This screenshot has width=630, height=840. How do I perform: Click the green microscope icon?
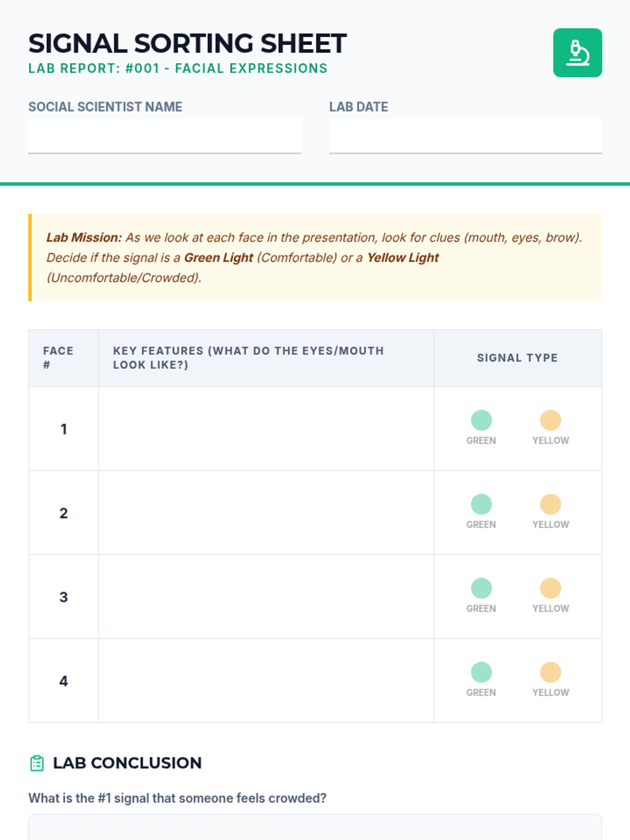[577, 53]
